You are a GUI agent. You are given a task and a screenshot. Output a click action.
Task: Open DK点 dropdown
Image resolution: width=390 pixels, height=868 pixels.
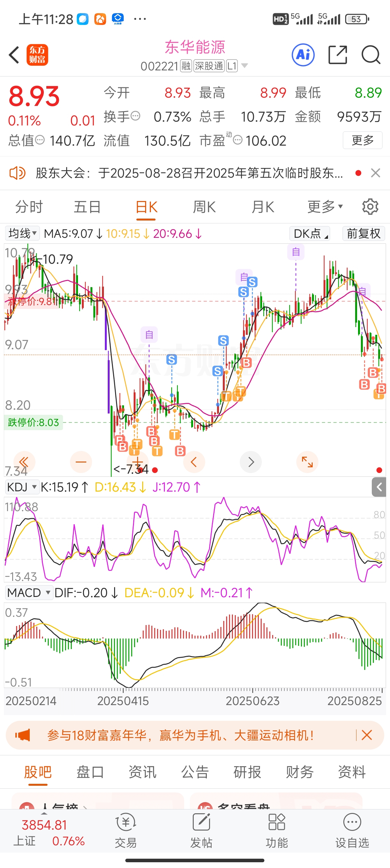click(x=309, y=234)
